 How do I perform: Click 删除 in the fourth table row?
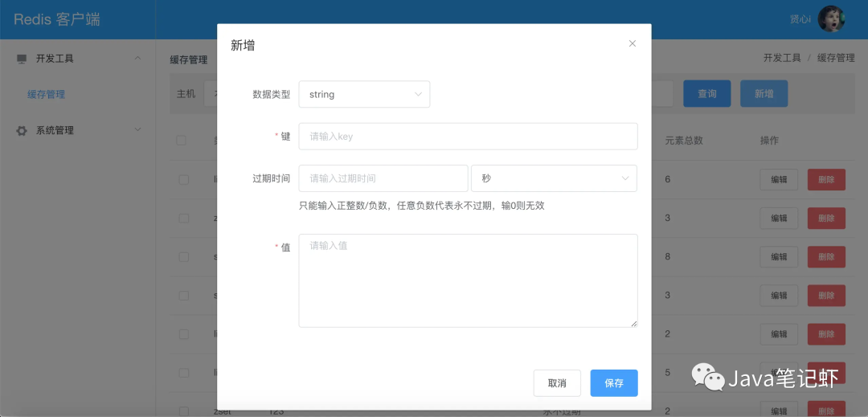click(x=826, y=296)
